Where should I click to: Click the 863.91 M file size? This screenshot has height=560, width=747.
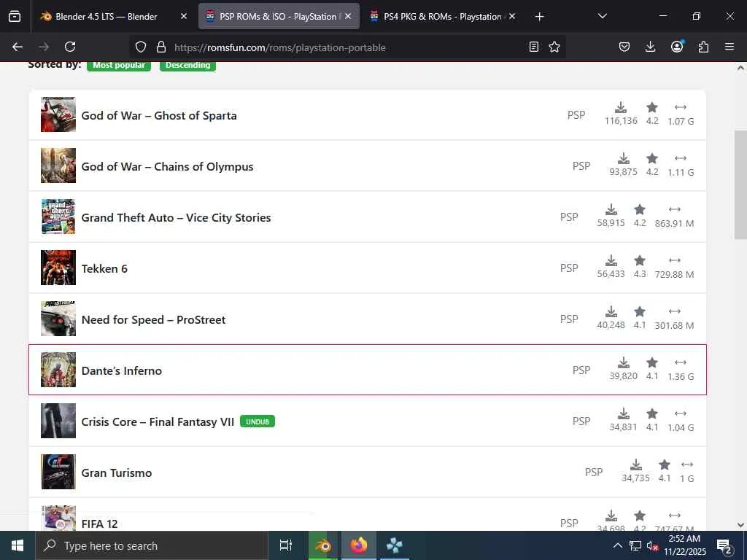pos(674,223)
